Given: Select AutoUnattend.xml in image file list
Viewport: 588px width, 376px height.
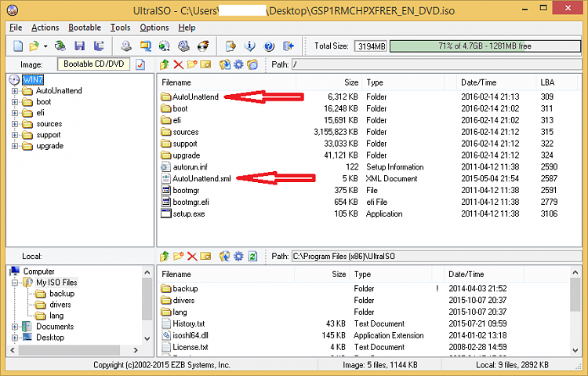Looking at the screenshot, I should click(201, 179).
